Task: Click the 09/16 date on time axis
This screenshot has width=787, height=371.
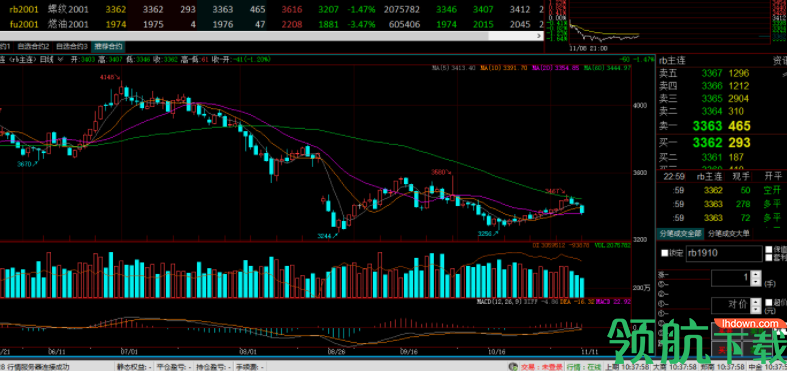Action: coord(410,351)
